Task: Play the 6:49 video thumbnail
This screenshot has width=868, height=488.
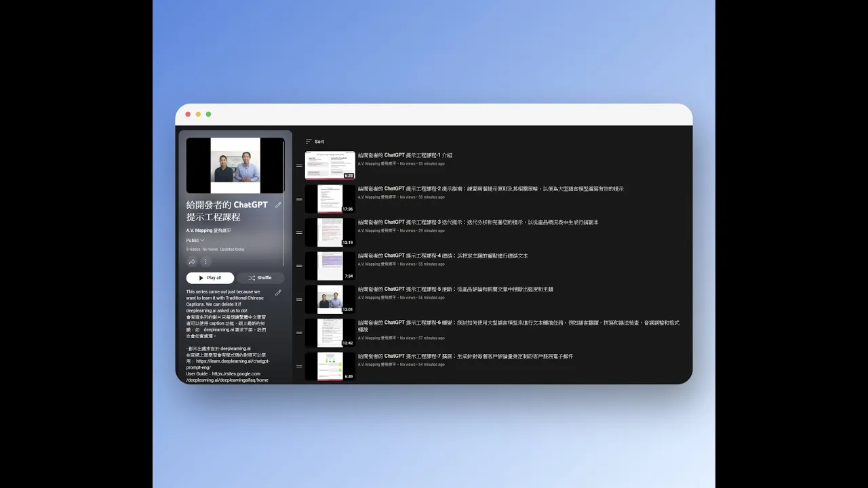Action: coord(330,367)
